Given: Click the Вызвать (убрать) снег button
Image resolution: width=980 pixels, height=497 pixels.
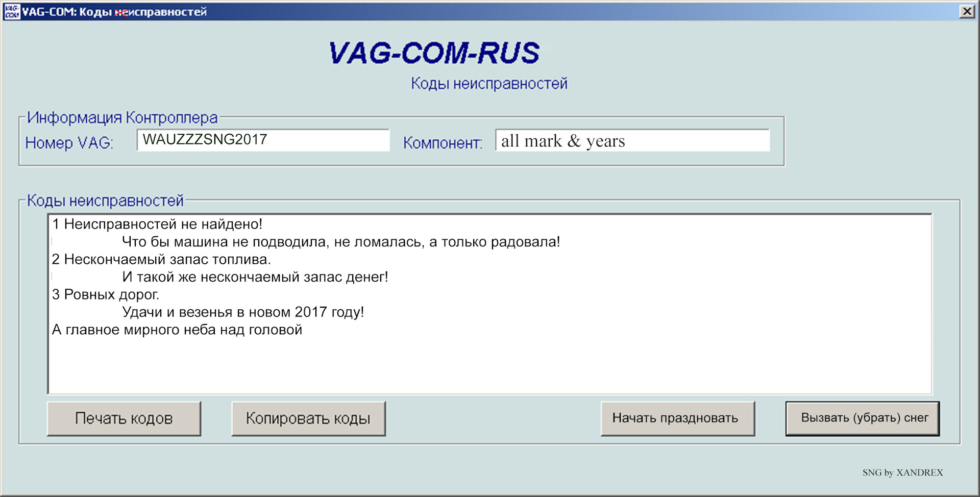Looking at the screenshot, I should pyautogui.click(x=863, y=418).
